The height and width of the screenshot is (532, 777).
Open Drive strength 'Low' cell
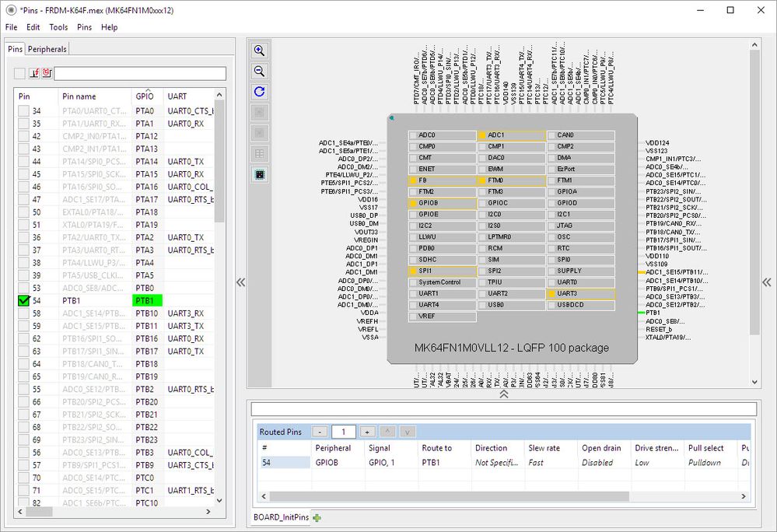click(657, 463)
